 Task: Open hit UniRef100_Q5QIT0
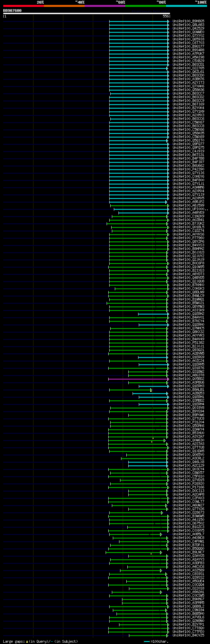point(188,140)
